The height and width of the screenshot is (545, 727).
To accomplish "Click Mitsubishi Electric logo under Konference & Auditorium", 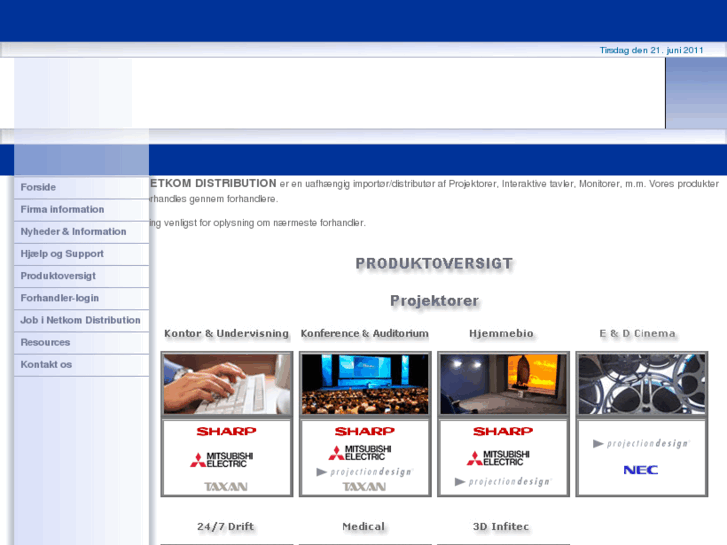I will click(x=360, y=453).
